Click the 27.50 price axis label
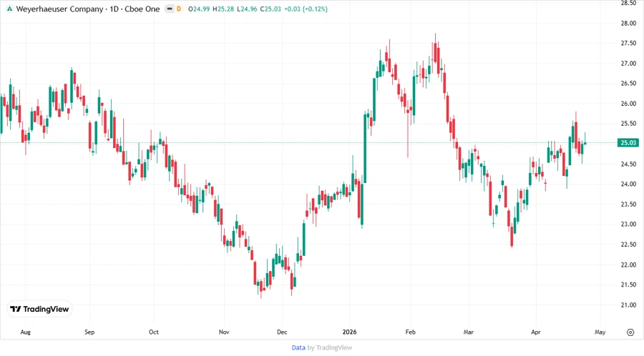This screenshot has height=356, width=644. [x=628, y=44]
